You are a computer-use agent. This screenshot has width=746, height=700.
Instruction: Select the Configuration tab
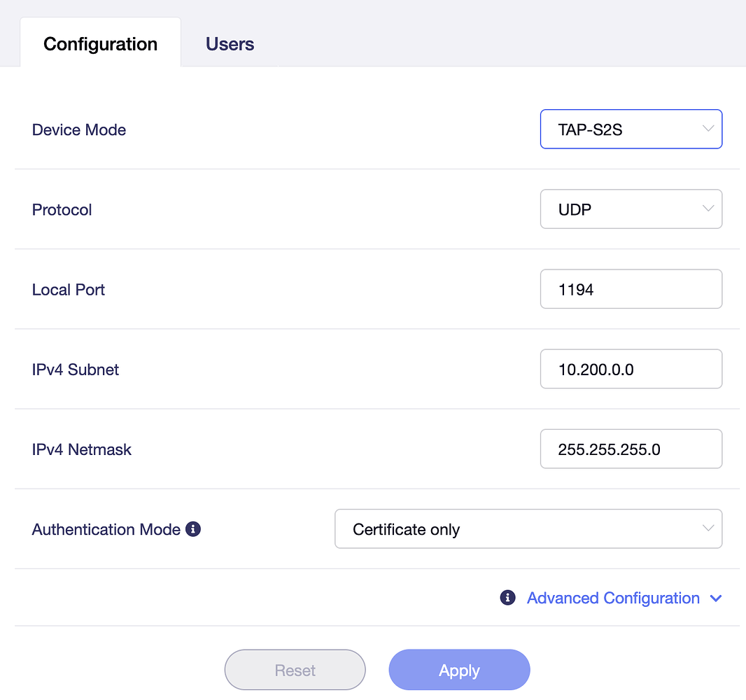pyautogui.click(x=100, y=43)
